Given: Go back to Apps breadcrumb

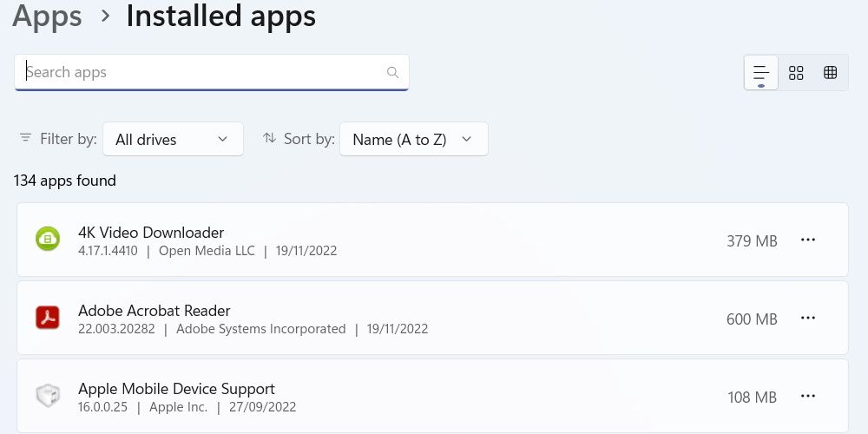Looking at the screenshot, I should [x=48, y=16].
